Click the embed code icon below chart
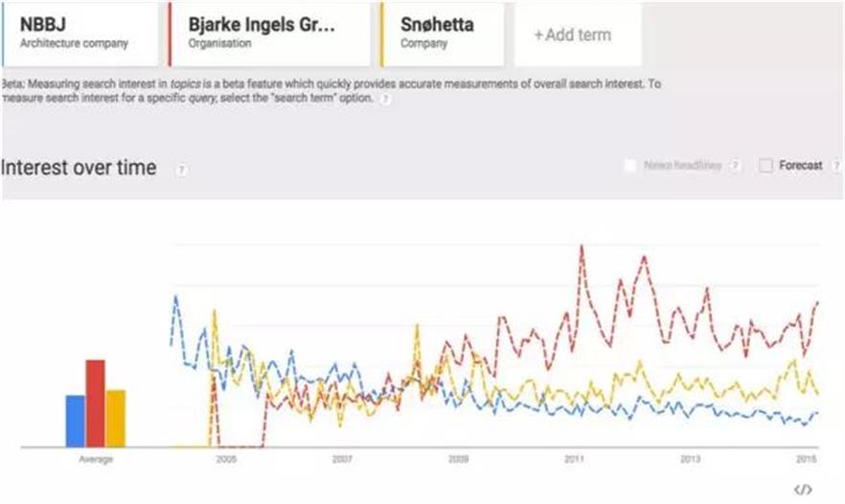Screen dimensions: 845x504 803,490
